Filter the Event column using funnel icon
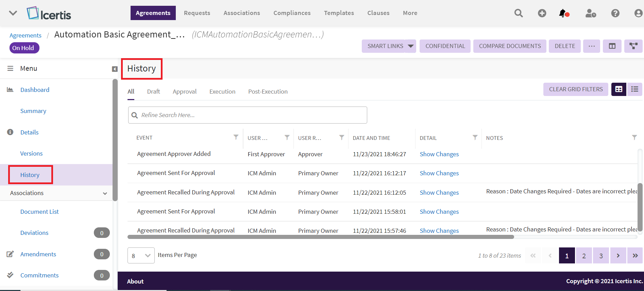 click(236, 137)
